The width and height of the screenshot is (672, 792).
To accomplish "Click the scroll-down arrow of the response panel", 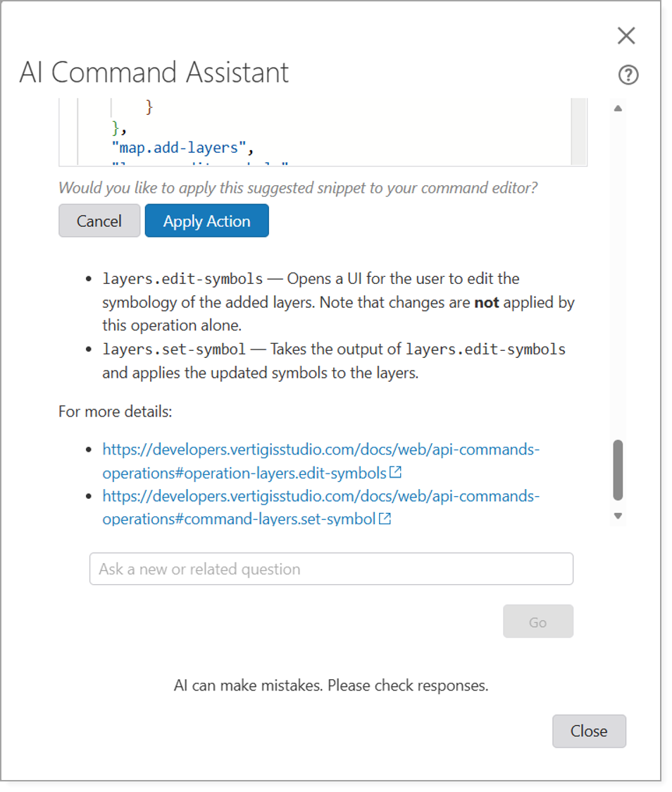I will click(x=618, y=516).
